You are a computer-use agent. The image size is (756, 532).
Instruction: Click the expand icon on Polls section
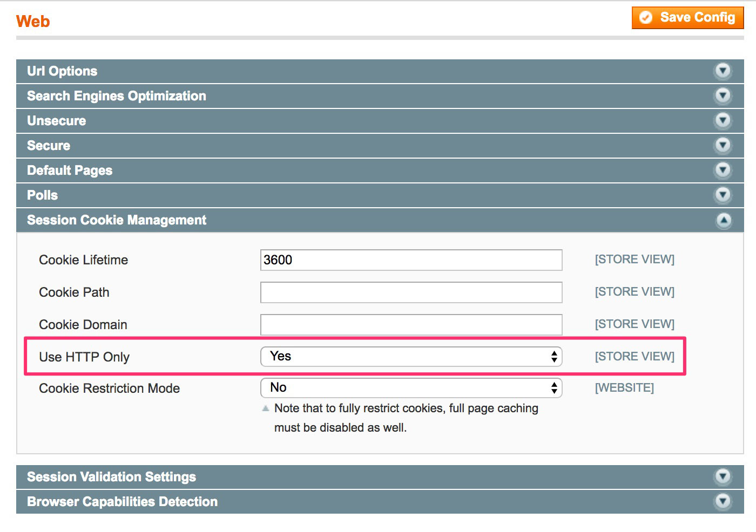tap(723, 195)
